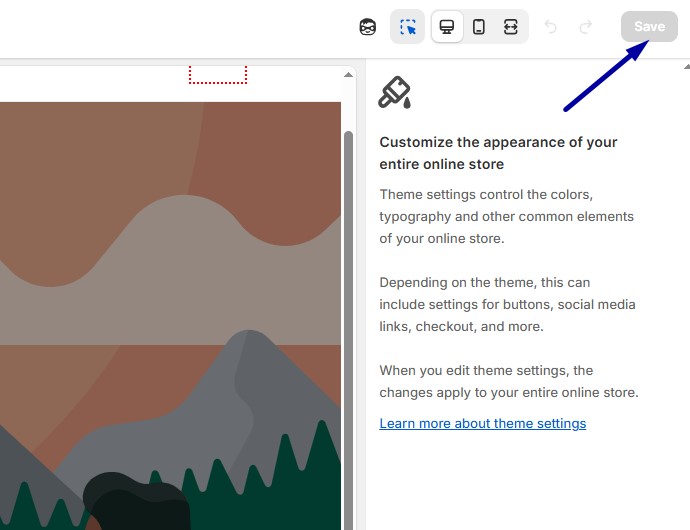Toggle the preview inspector selection tool
Image resolution: width=690 pixels, height=530 pixels.
407,27
